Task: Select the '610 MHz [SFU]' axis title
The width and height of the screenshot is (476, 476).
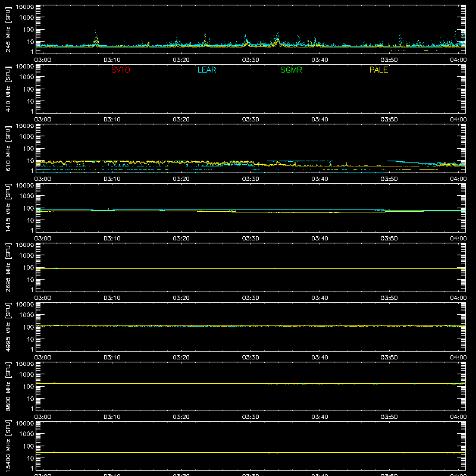Action: [x=8, y=148]
